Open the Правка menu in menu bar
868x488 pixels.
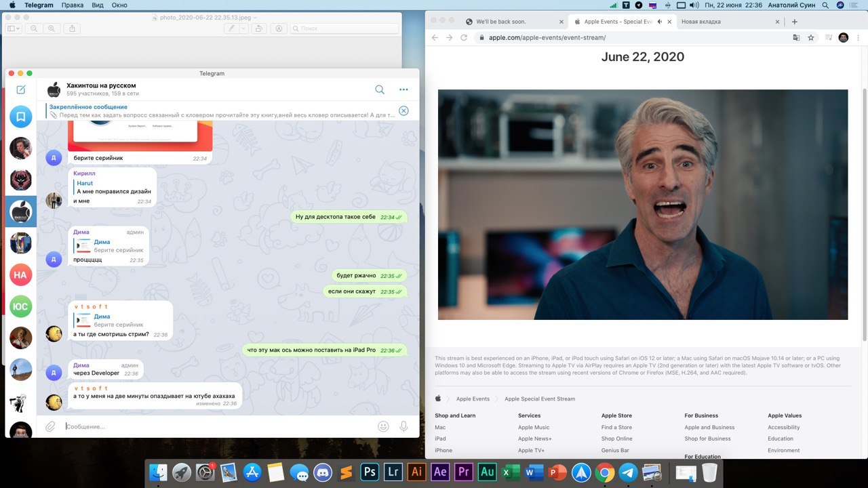coord(73,5)
